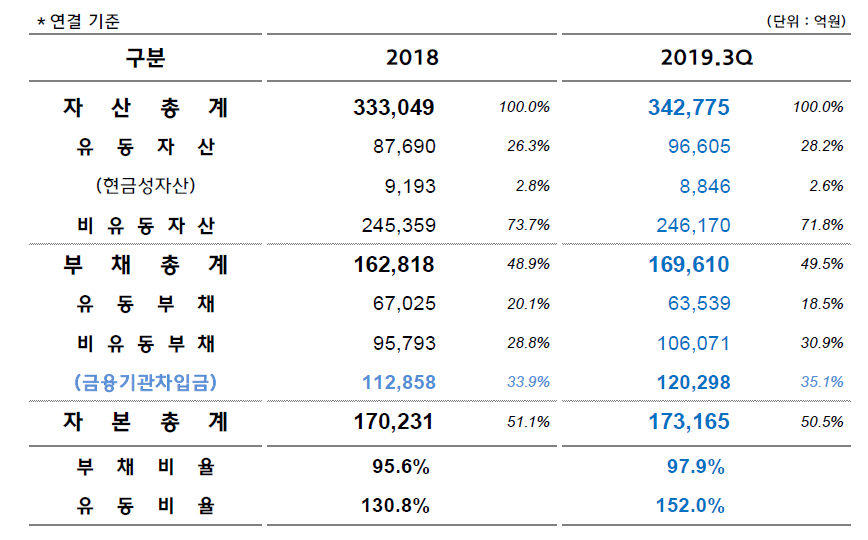The height and width of the screenshot is (540, 868).
Task: Click the 자본총계 value 173,165
Action: (689, 422)
